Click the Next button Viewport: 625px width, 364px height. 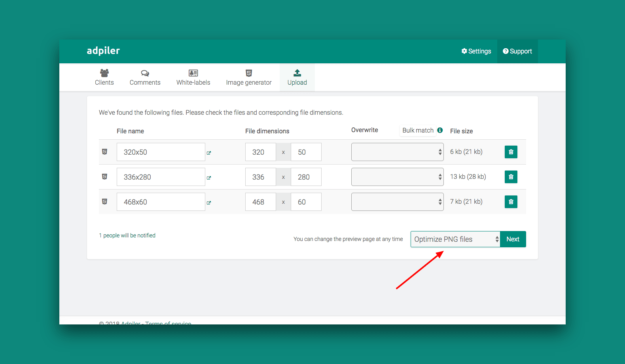[x=513, y=239]
